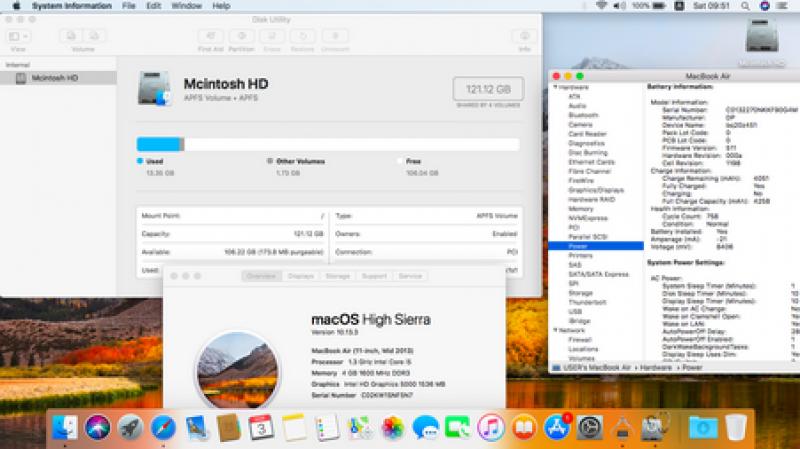The width and height of the screenshot is (800, 449).
Task: Collapse the Hardware section in System Information
Action: coord(556,87)
